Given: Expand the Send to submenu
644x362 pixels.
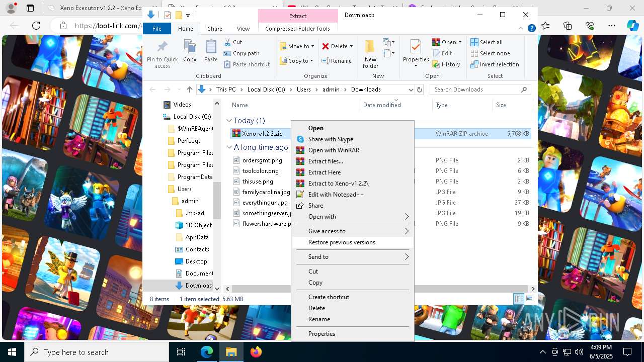Looking at the screenshot, I should (407, 257).
